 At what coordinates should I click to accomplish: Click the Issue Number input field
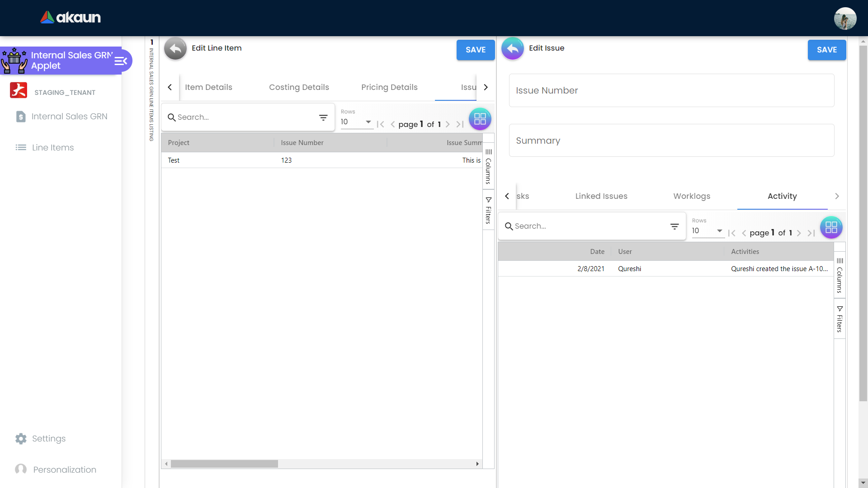[x=671, y=90]
